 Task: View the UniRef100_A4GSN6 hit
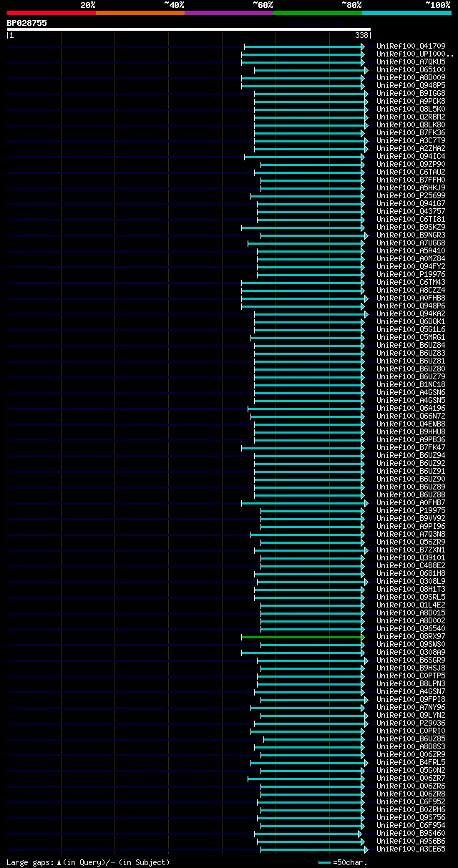411,393
